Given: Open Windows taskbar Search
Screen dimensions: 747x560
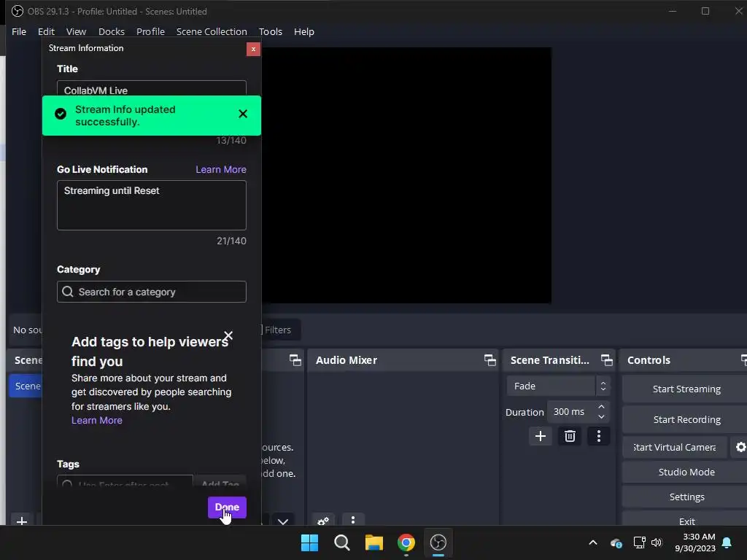Looking at the screenshot, I should 342,542.
